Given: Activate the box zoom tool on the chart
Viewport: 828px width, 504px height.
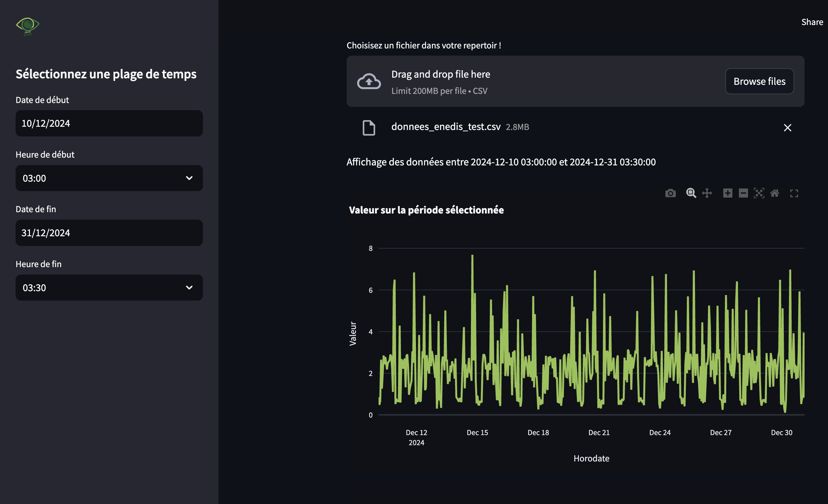Looking at the screenshot, I should [691, 193].
